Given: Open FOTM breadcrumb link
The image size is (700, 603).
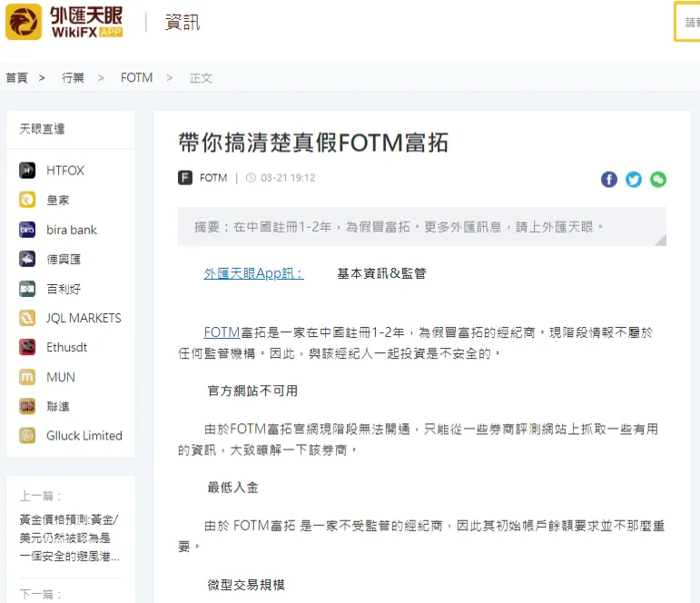Looking at the screenshot, I should (x=136, y=78).
